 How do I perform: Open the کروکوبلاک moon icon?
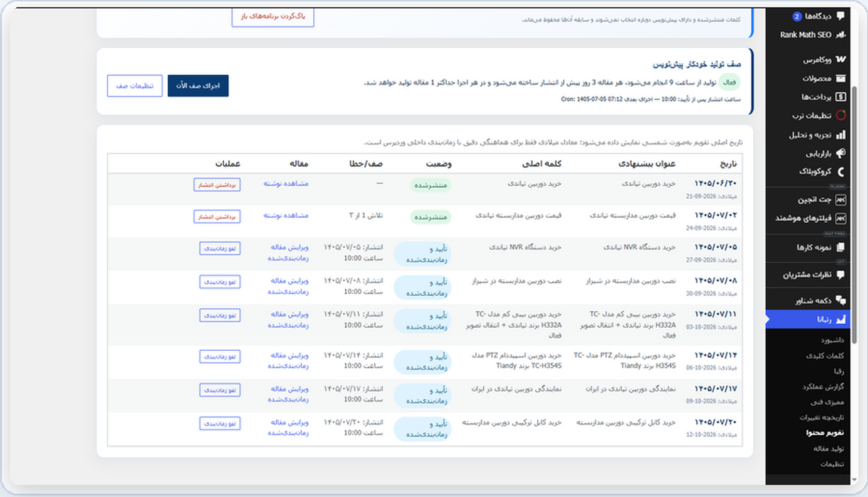click(x=841, y=171)
